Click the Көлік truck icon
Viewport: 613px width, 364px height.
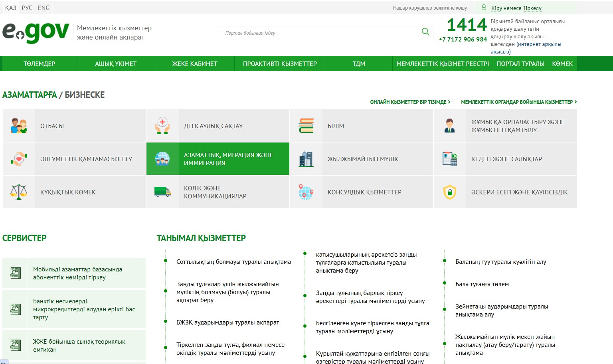click(162, 192)
